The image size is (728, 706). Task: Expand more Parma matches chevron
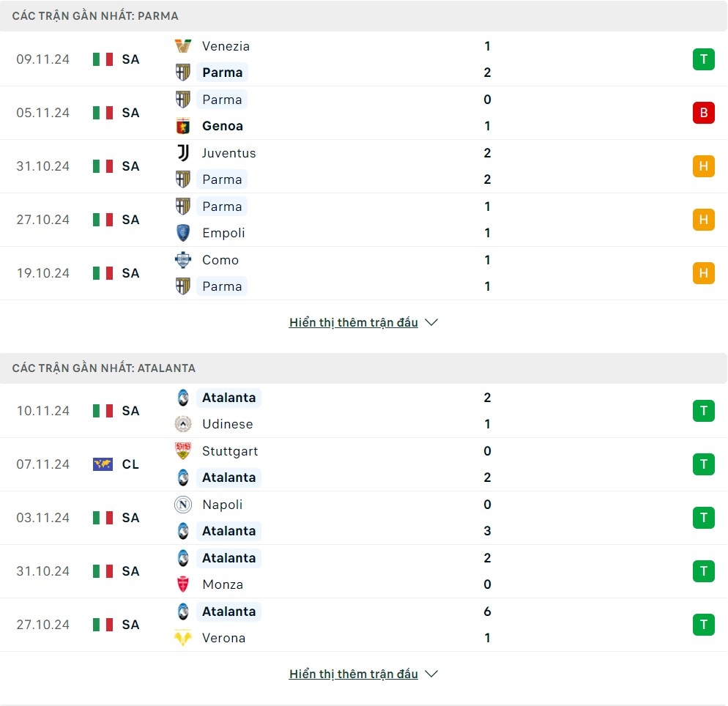tap(431, 322)
